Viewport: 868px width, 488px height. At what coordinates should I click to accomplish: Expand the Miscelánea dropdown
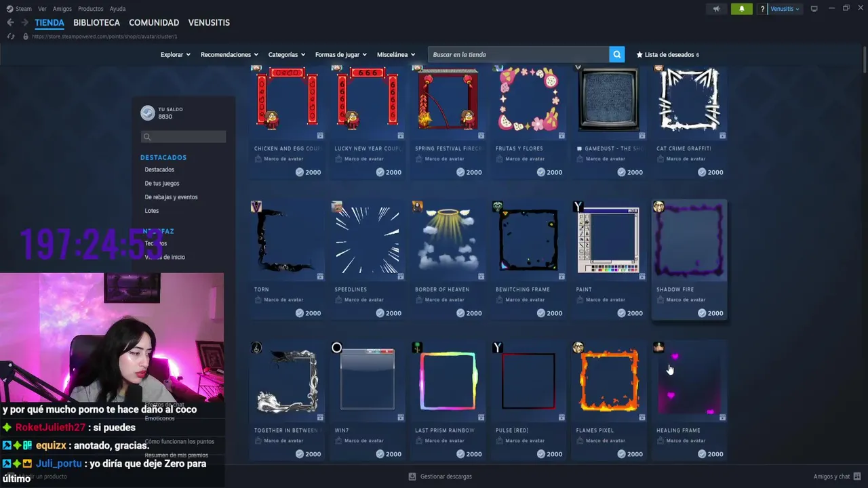click(396, 54)
